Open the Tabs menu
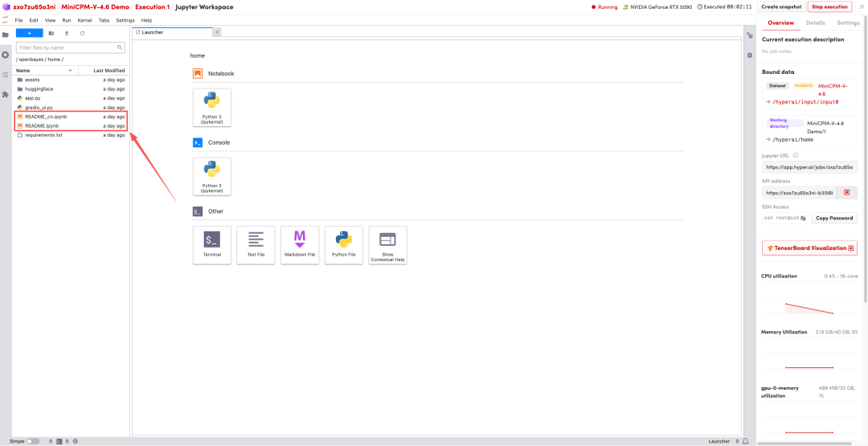The image size is (868, 446). coord(104,20)
